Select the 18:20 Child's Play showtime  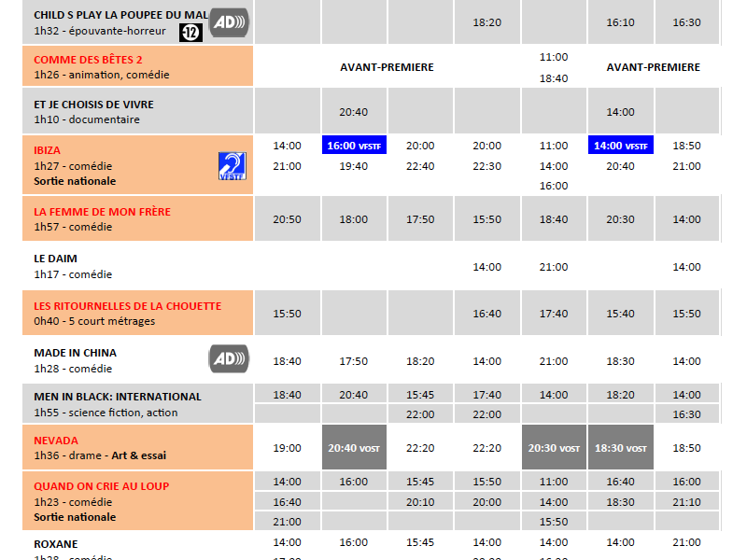(x=486, y=22)
